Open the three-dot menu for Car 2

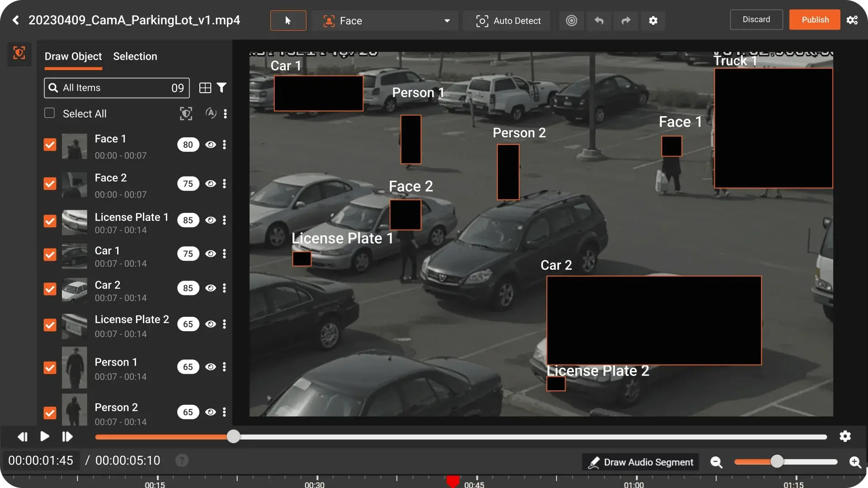coord(225,288)
